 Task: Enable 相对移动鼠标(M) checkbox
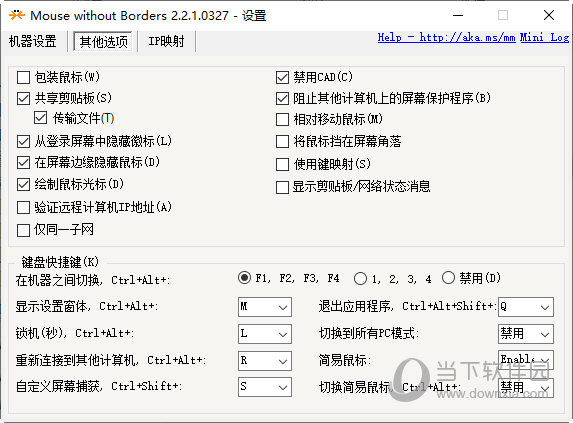pyautogui.click(x=282, y=119)
